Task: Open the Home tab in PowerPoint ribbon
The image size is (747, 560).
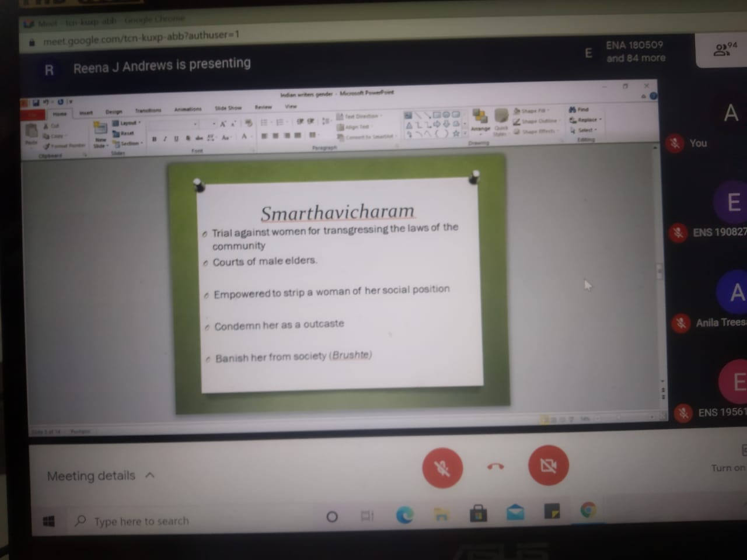Action: (x=60, y=114)
